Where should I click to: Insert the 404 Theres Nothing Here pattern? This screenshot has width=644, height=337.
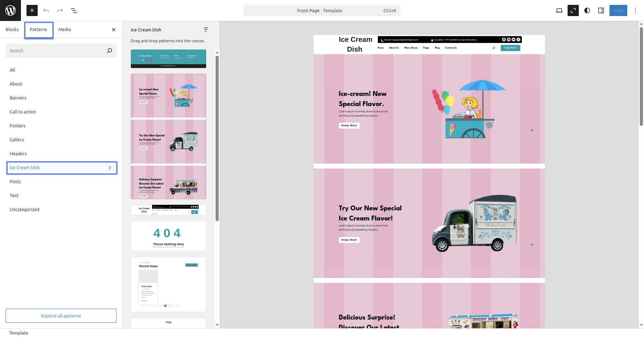[x=169, y=236]
